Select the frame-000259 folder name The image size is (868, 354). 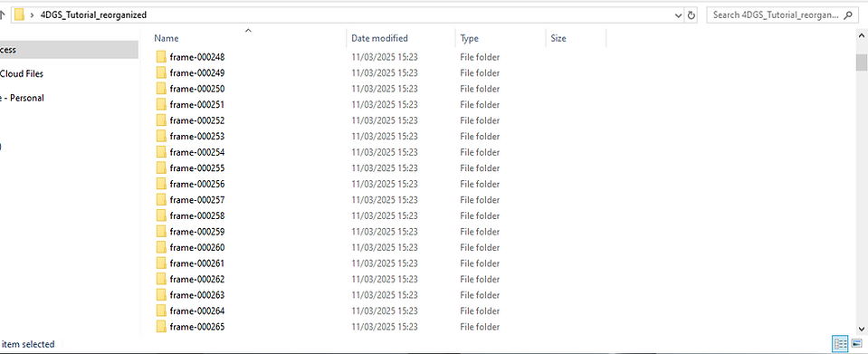click(197, 232)
